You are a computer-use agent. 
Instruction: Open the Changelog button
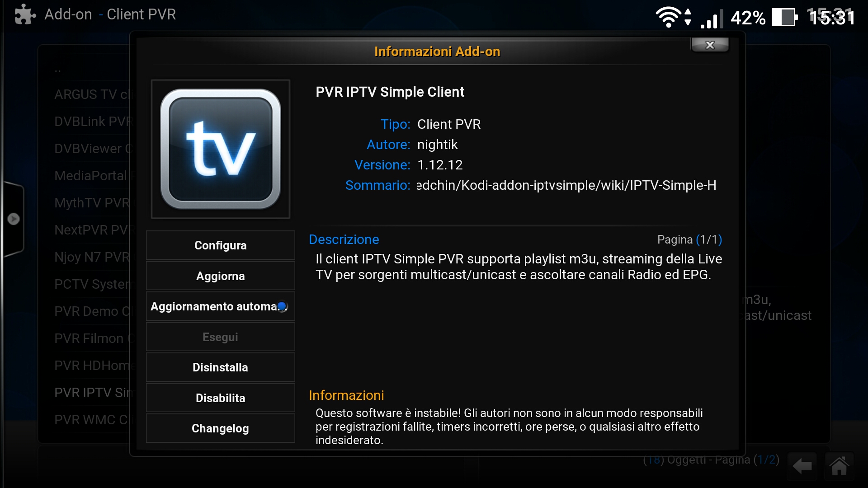221,428
